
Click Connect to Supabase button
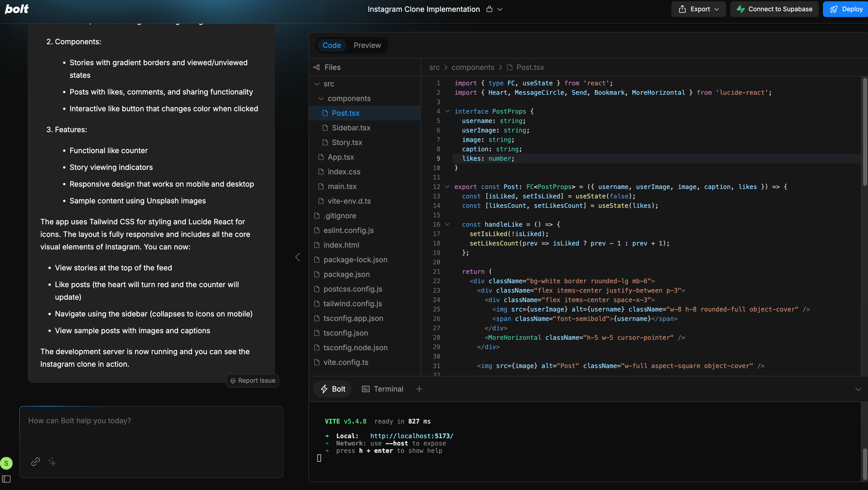click(774, 9)
